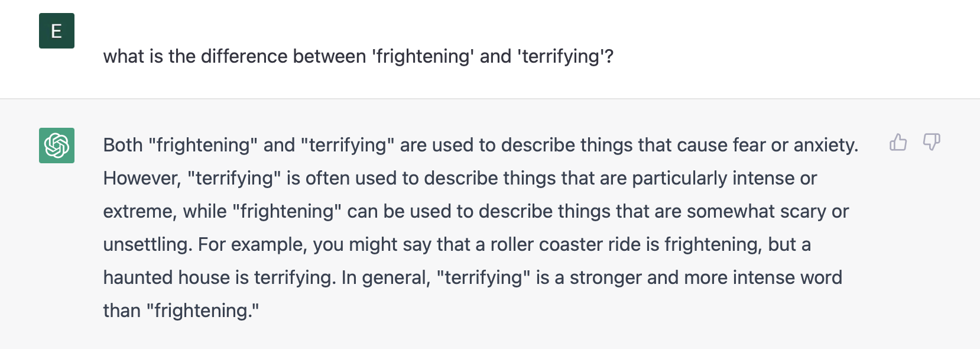
Task: Click the user avatar with letter E
Action: (x=57, y=31)
